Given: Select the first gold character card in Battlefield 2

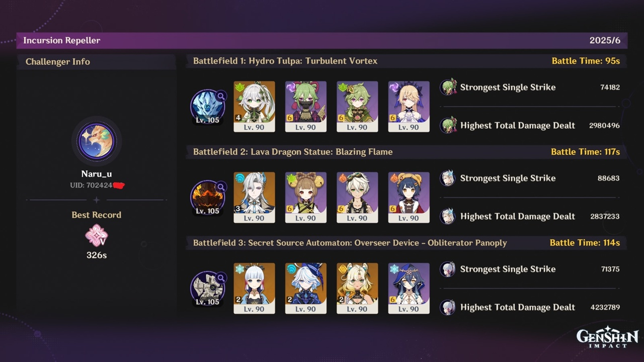Looking at the screenshot, I should click(254, 198).
